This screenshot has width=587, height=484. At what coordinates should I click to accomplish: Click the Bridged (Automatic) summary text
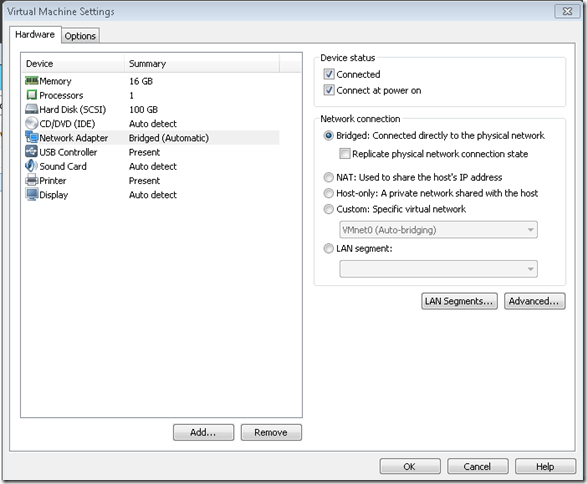point(169,138)
